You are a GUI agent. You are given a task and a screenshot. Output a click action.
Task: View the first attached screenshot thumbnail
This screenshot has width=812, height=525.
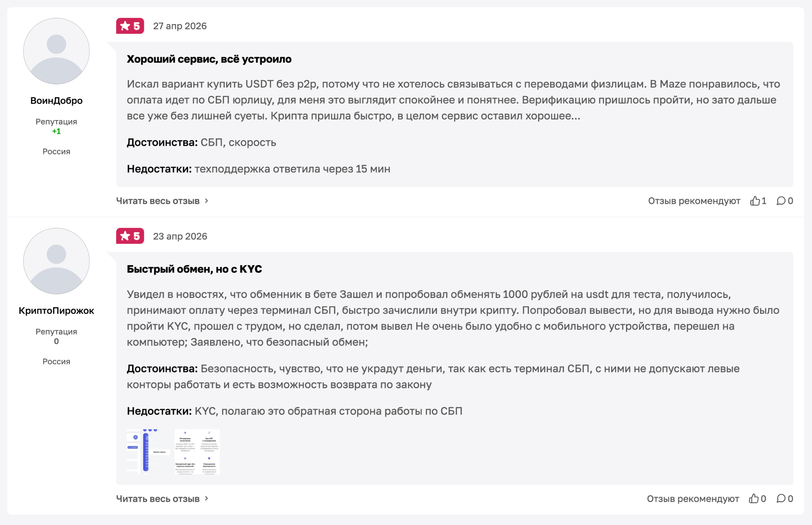click(x=149, y=452)
